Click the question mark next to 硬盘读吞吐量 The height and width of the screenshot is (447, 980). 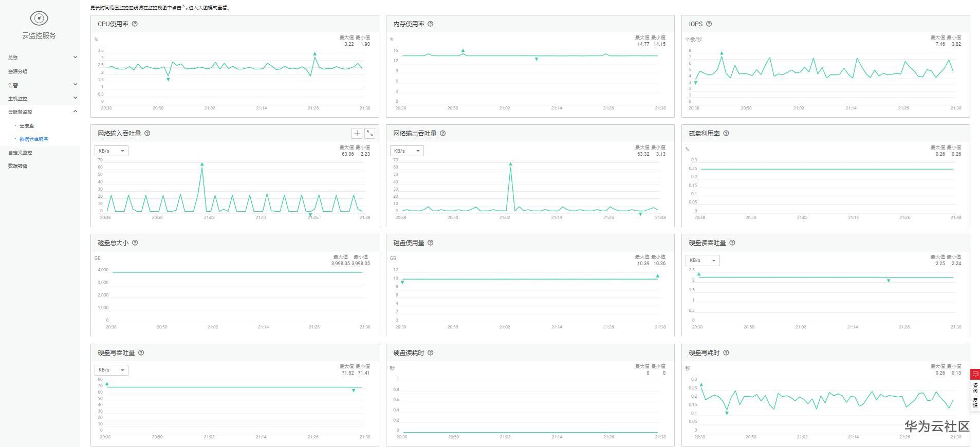tap(732, 243)
